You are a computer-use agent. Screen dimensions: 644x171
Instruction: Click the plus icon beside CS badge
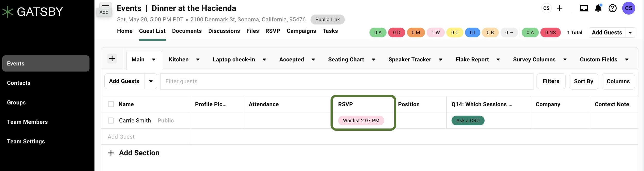pyautogui.click(x=559, y=8)
